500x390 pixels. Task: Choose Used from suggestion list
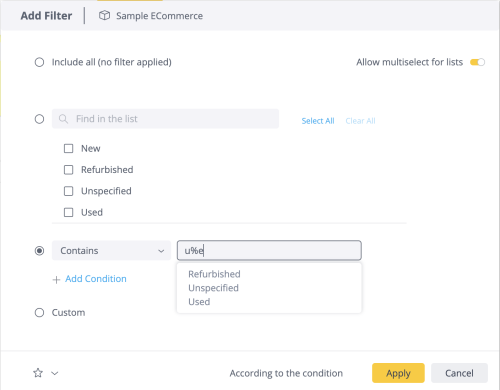[199, 302]
